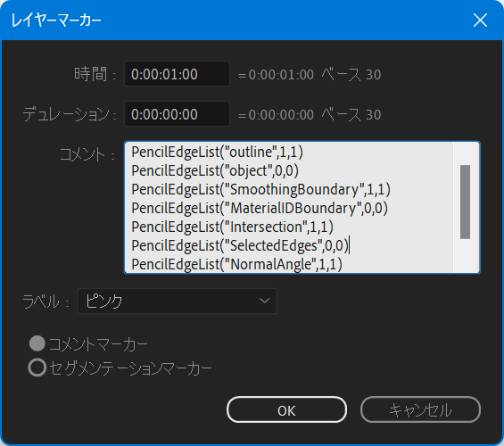504x446 pixels.
Task: Close the レイヤーマーカー dialog
Action: click(x=480, y=21)
